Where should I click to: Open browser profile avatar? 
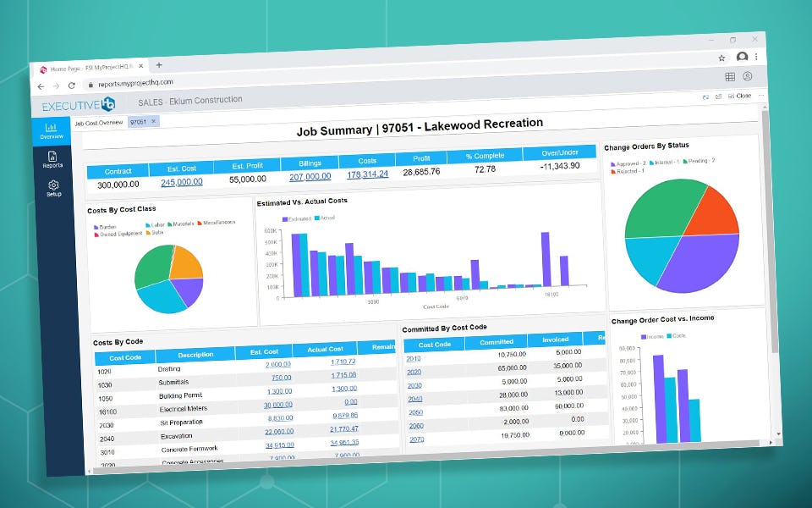742,57
